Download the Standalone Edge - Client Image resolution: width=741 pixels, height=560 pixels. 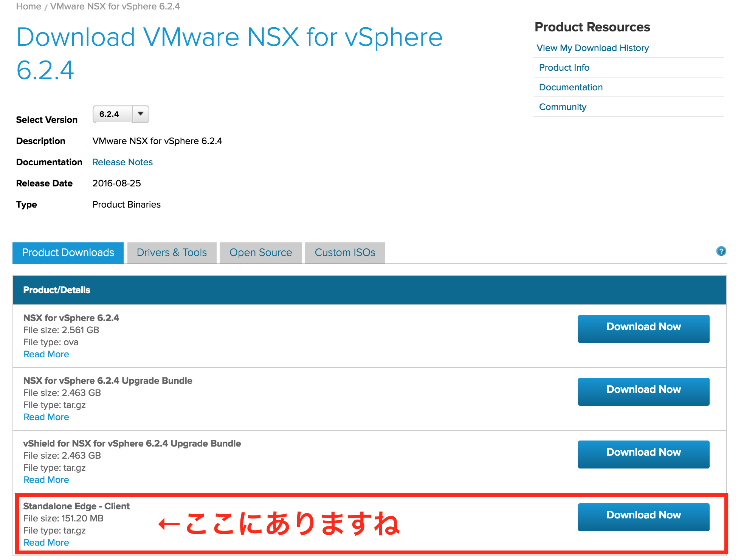643,517
